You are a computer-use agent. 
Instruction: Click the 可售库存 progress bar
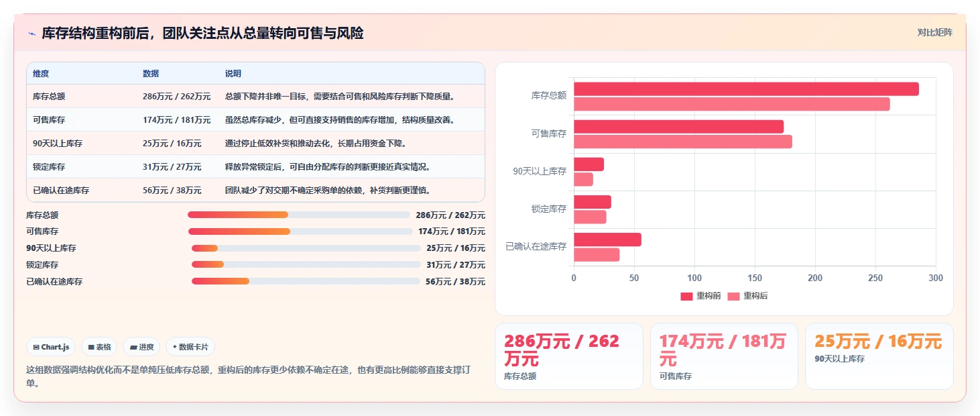tap(300, 231)
